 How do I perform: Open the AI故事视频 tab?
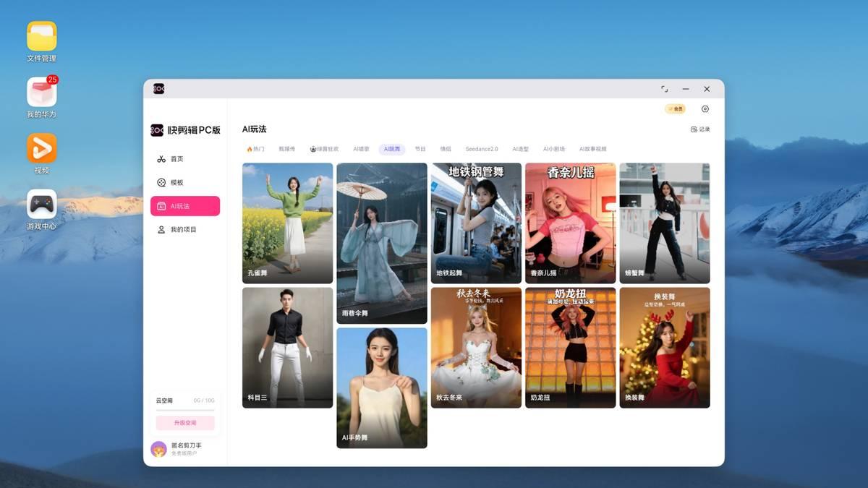click(593, 149)
